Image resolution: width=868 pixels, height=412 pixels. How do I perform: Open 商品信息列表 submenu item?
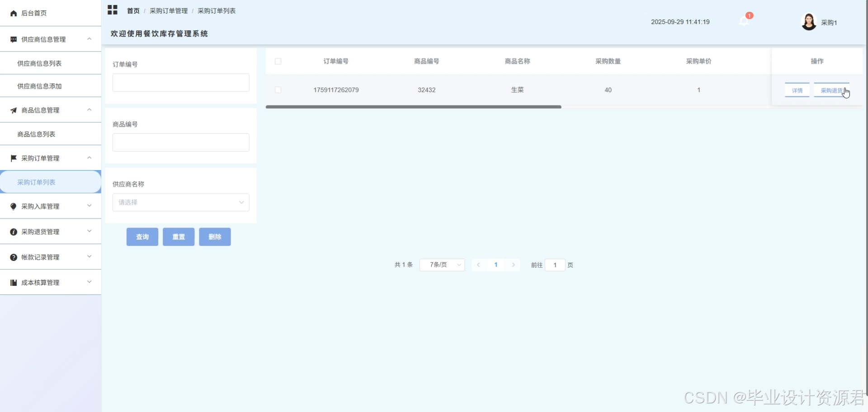pos(51,134)
